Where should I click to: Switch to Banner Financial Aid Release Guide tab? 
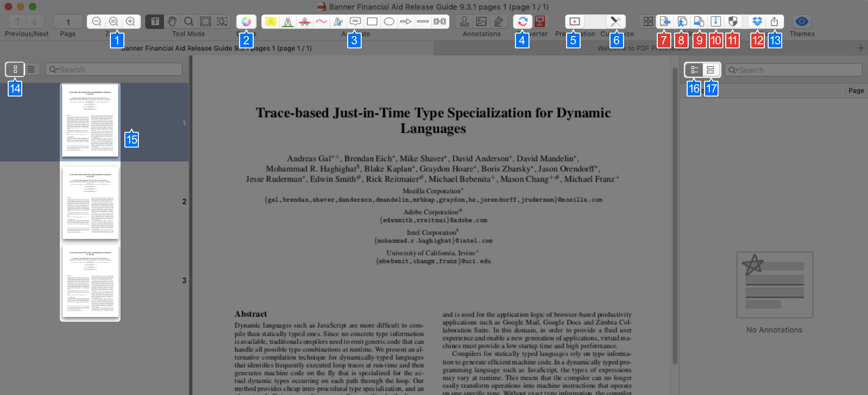point(217,48)
